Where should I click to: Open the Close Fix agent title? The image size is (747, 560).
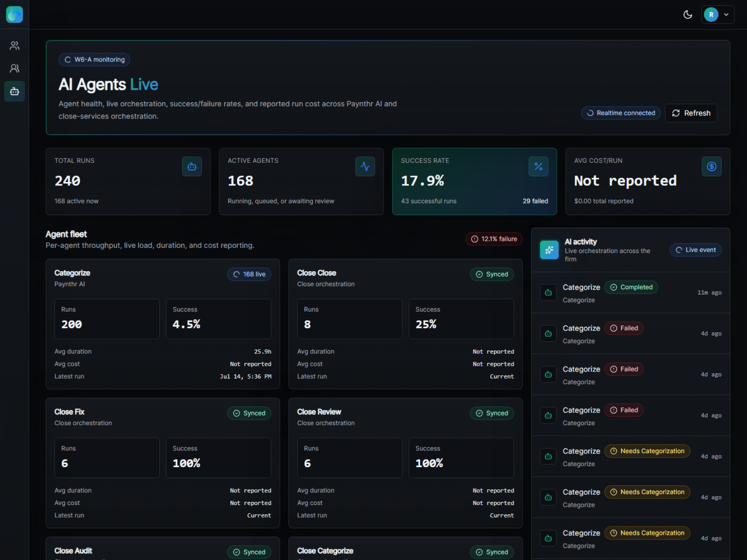(x=70, y=412)
